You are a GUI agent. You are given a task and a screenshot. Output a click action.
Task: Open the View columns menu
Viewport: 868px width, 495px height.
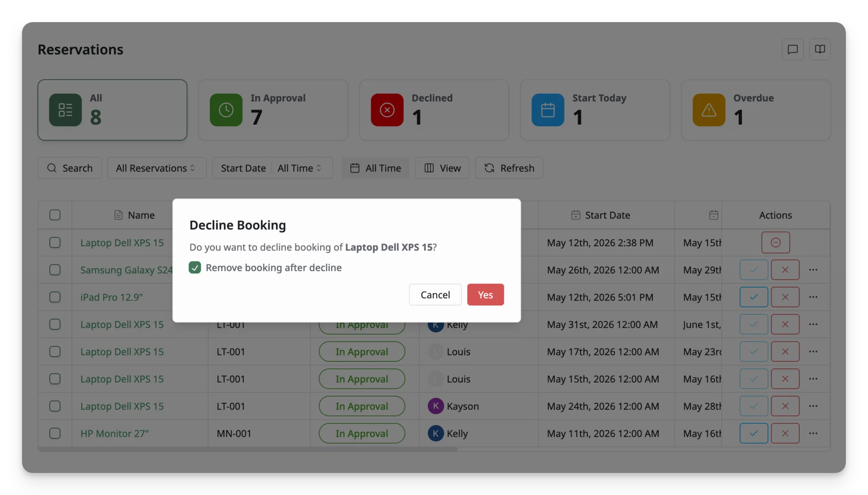(x=442, y=168)
